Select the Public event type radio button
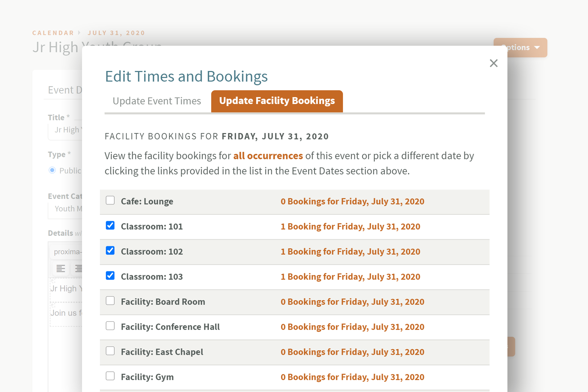Viewport: 588px width, 392px height. 52,170
